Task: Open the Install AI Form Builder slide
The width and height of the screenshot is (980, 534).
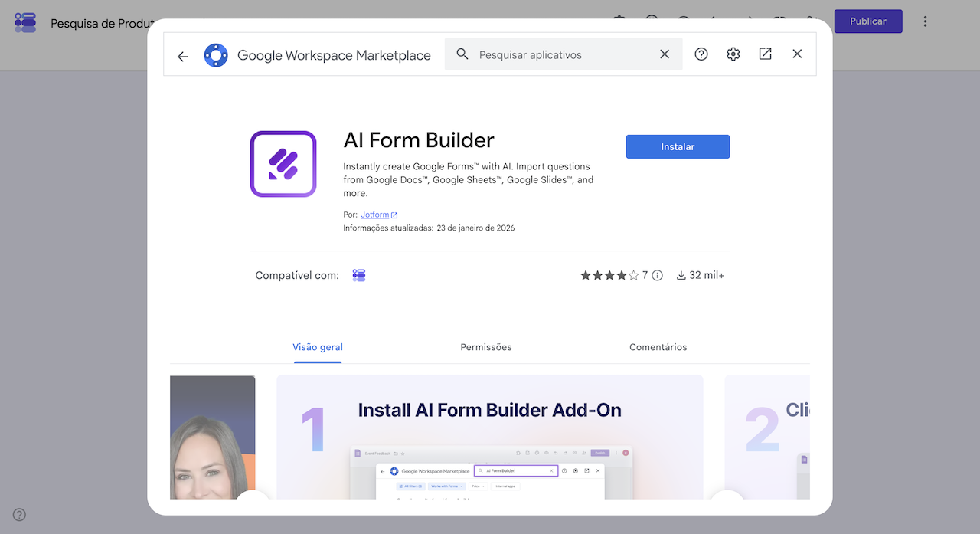Action: pos(490,437)
